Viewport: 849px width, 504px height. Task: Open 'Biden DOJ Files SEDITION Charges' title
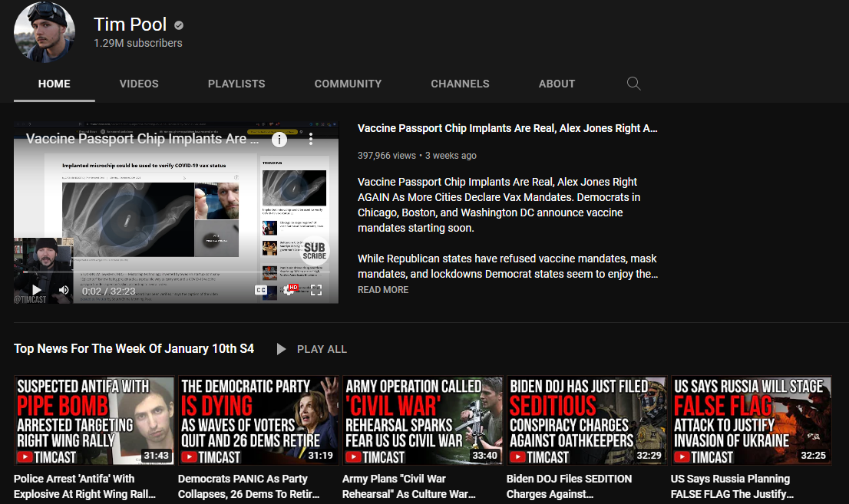pos(569,486)
